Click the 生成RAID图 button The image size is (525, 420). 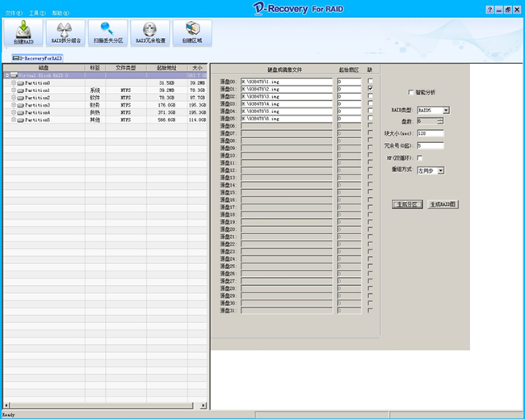click(443, 204)
